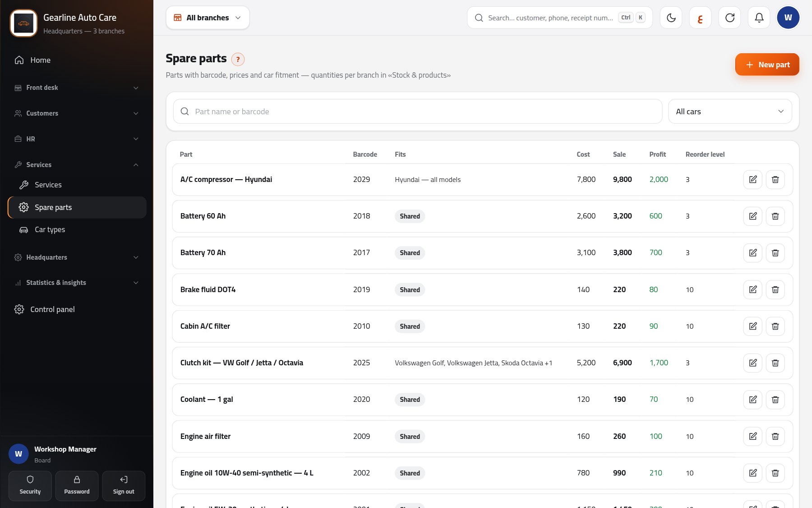This screenshot has width=812, height=508.
Task: Open the All branches dropdown
Action: pyautogui.click(x=208, y=18)
